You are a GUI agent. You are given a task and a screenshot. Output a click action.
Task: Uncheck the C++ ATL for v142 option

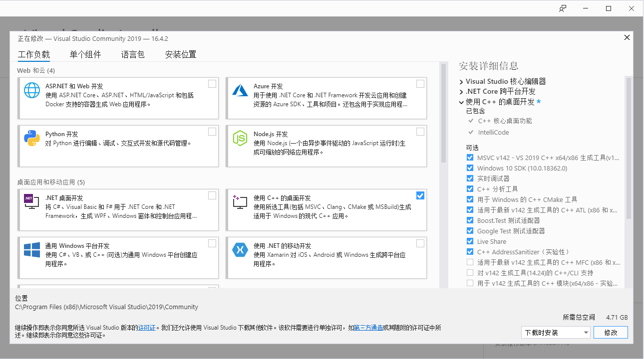pos(470,210)
